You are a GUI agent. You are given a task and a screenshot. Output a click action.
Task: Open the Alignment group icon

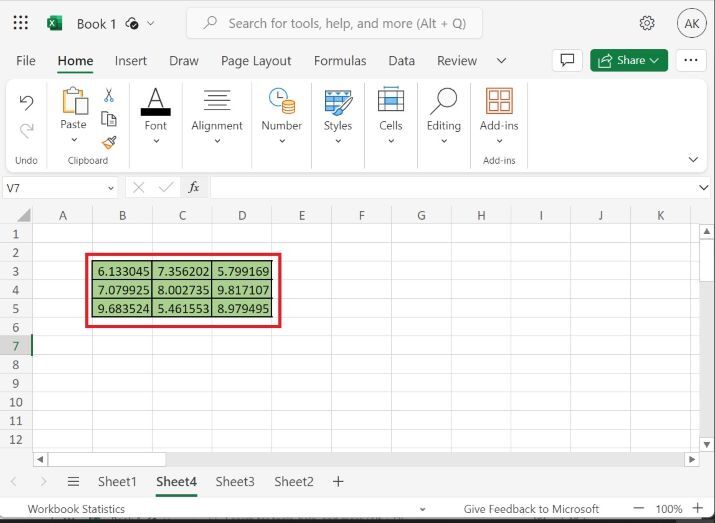point(217,100)
